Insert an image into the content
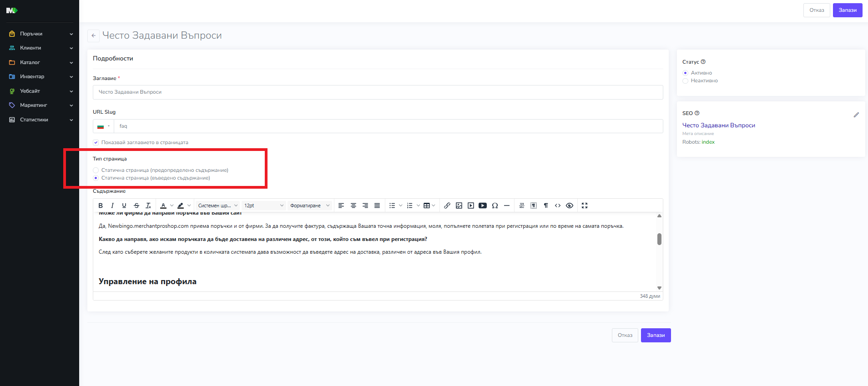Viewport: 868px width, 386px height. pyautogui.click(x=459, y=206)
